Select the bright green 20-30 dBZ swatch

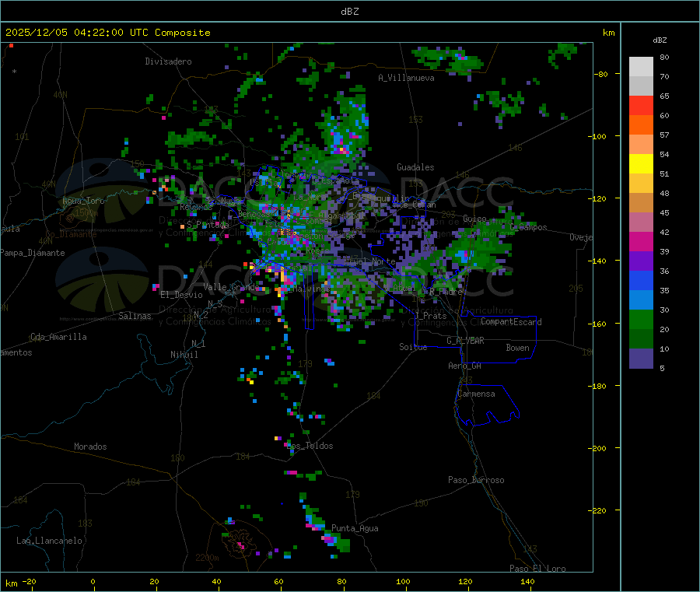click(x=641, y=319)
